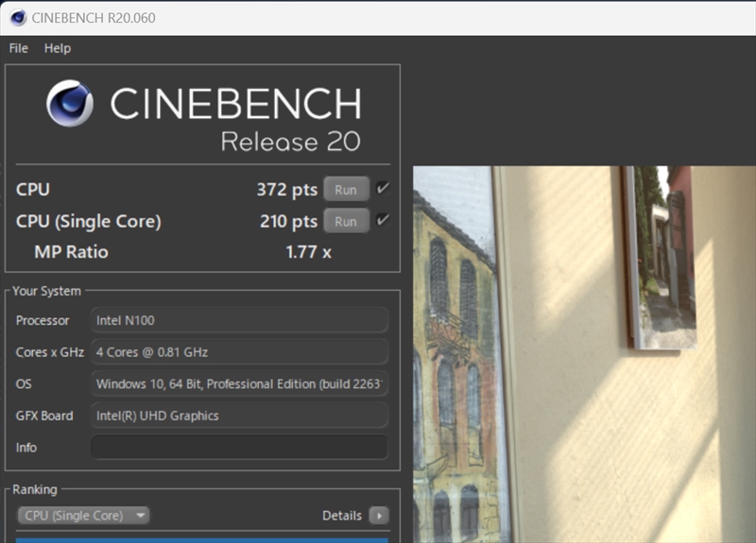Click the empty Info input field
Image resolution: width=756 pixels, height=543 pixels.
[239, 448]
